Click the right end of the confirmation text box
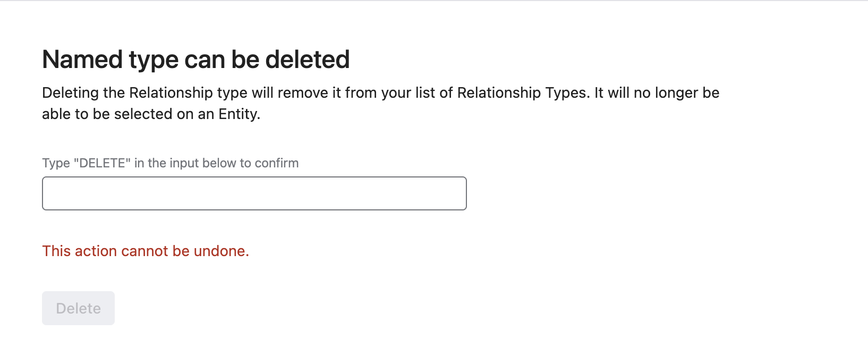This screenshot has width=868, height=356. click(x=459, y=193)
